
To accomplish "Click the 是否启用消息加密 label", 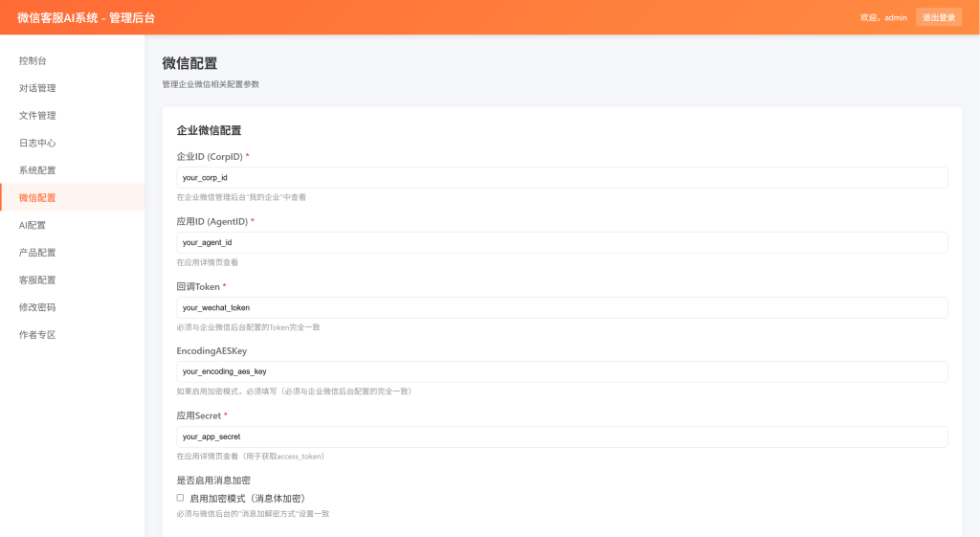I will 213,481.
